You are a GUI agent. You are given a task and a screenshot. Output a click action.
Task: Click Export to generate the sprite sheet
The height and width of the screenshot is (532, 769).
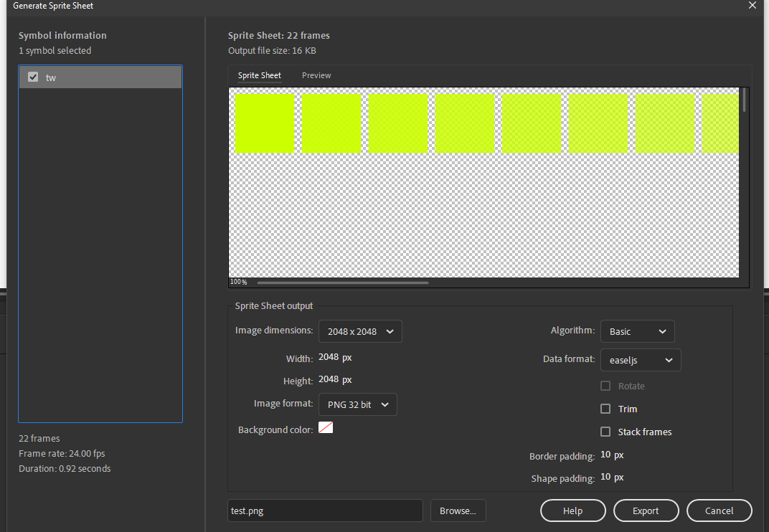(x=646, y=510)
